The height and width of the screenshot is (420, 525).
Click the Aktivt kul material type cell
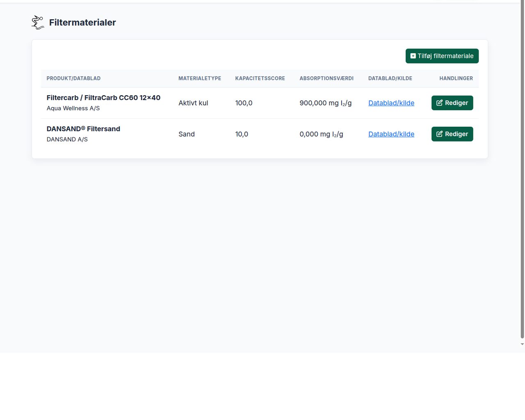pos(193,103)
